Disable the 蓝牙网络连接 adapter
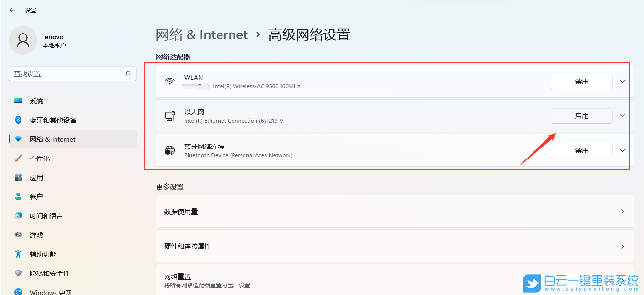644x295 pixels. coord(581,150)
